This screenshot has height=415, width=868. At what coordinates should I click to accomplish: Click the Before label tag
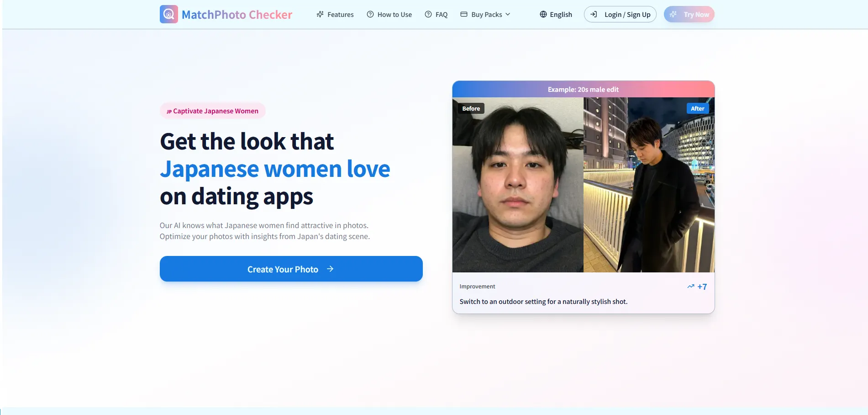click(471, 108)
